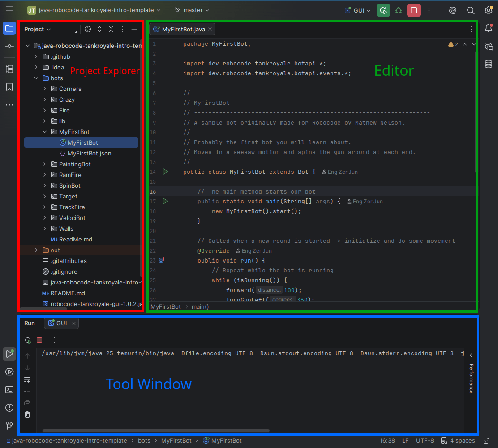Open the main hamburger menu

click(x=9, y=10)
